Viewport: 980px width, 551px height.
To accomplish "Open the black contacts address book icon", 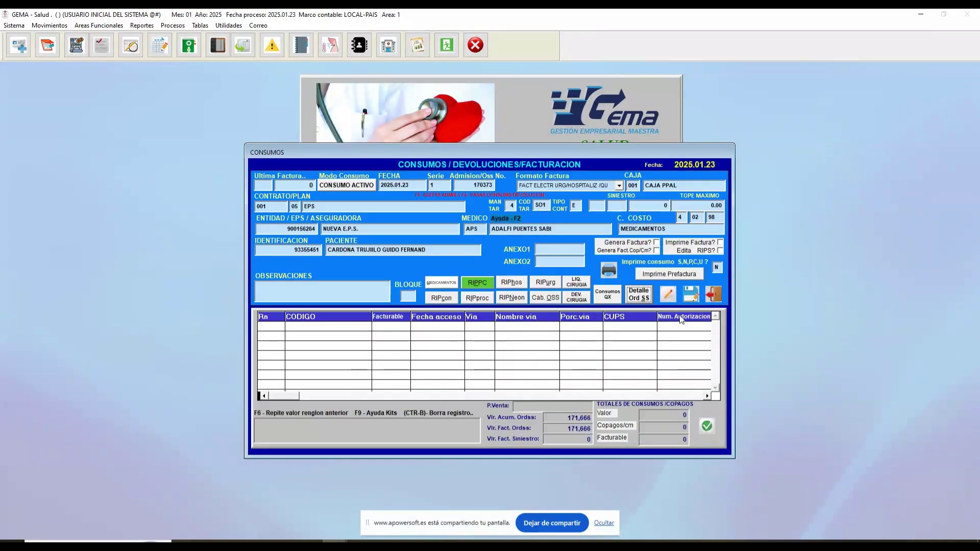I will click(x=359, y=45).
